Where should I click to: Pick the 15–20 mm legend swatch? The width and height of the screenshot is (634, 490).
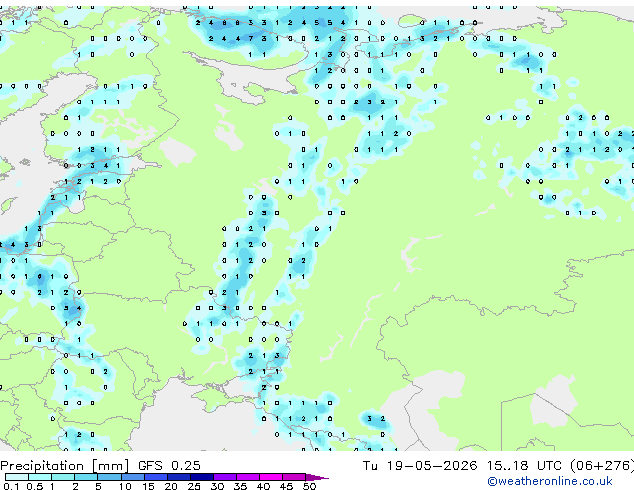coord(155,477)
